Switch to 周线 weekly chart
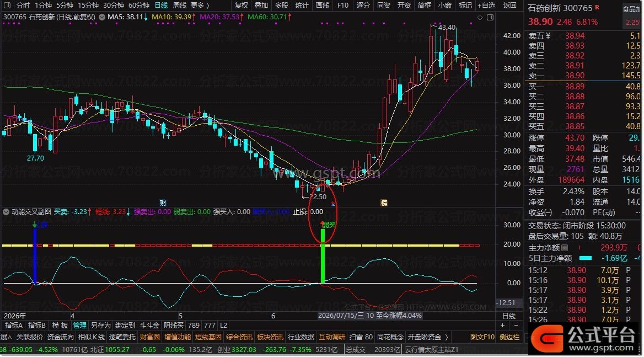644x357 pixels. click(x=180, y=6)
